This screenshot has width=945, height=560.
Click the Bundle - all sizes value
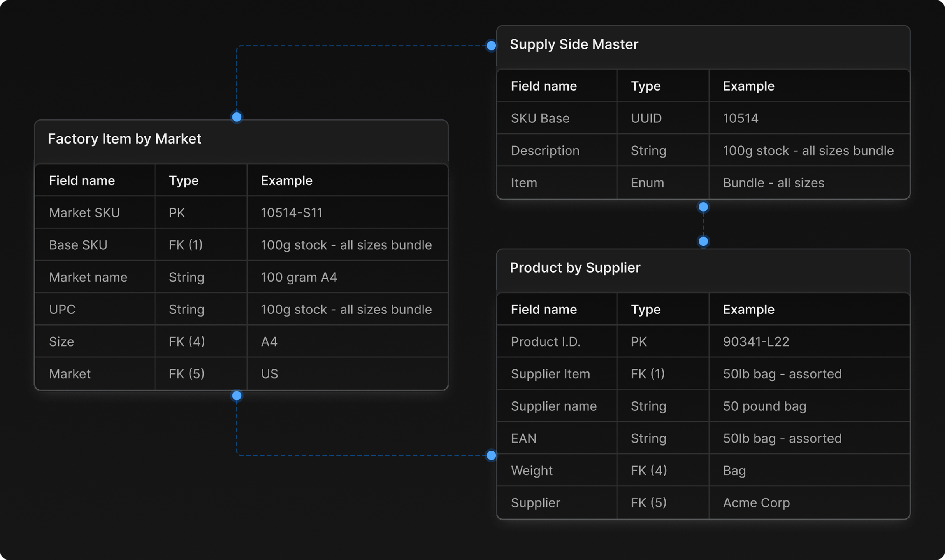click(x=773, y=183)
